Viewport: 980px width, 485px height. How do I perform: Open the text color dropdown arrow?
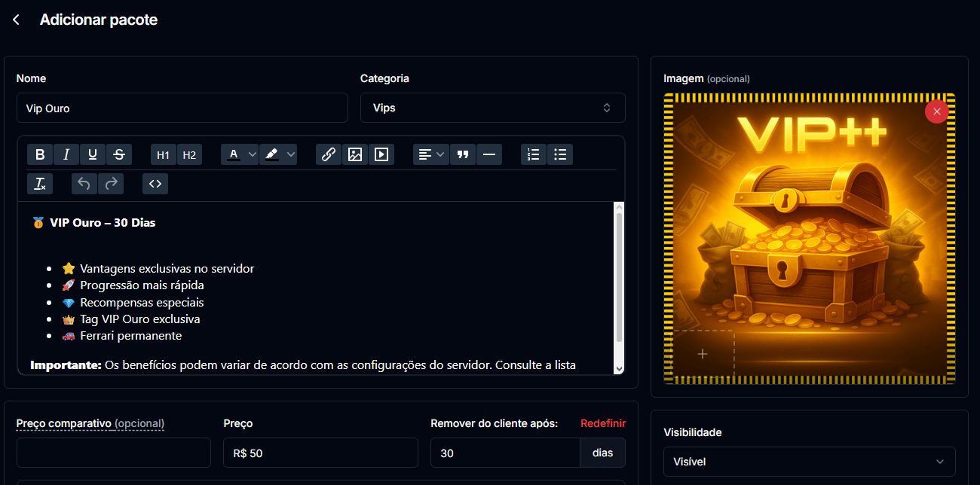coord(253,154)
